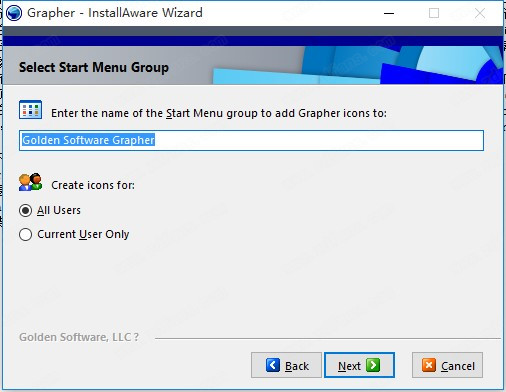This screenshot has height=392, width=506.
Task: Click the Start Menu group name field
Action: click(x=251, y=140)
